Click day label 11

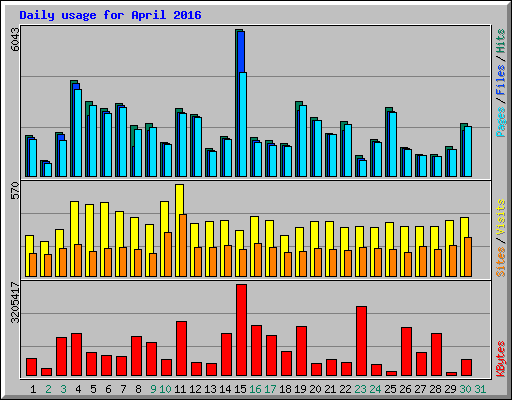180,389
